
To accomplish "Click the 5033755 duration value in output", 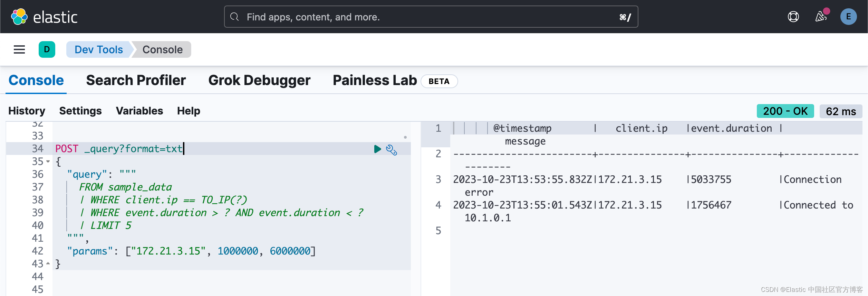I will (711, 179).
